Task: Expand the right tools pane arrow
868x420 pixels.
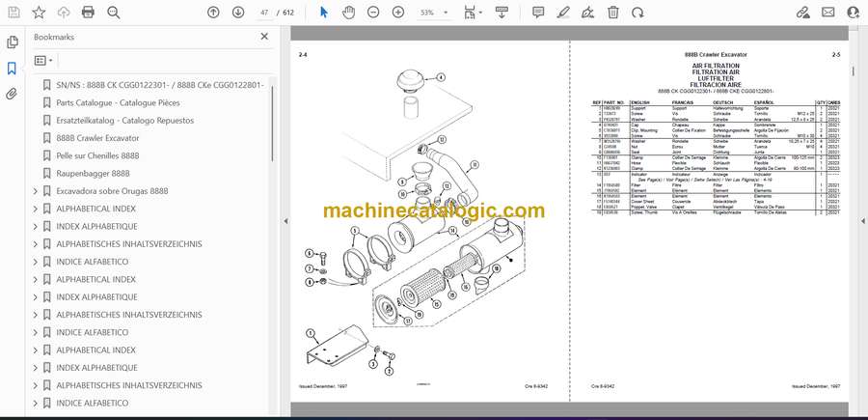Action: [863, 221]
